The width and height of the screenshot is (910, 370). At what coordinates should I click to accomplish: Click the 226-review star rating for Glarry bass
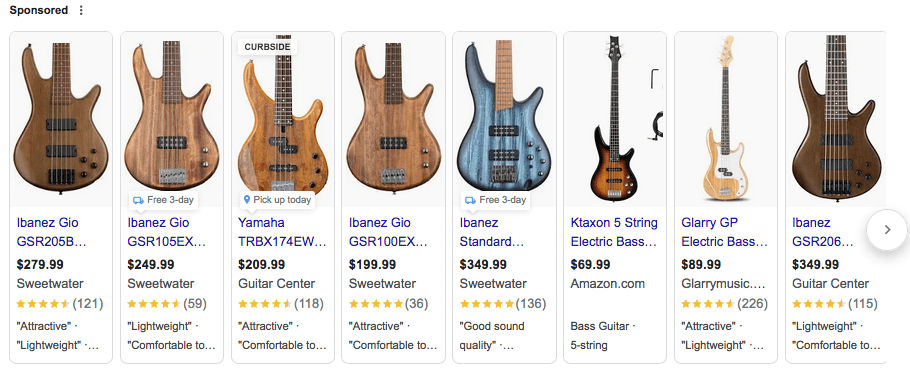click(x=724, y=304)
